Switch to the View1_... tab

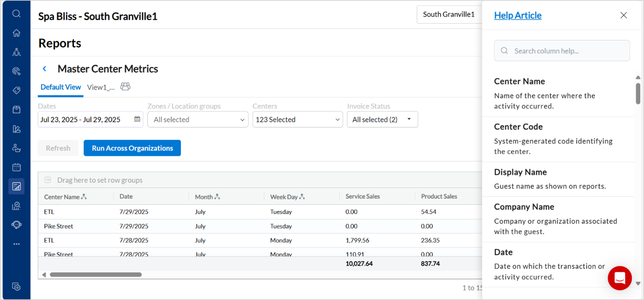point(101,87)
